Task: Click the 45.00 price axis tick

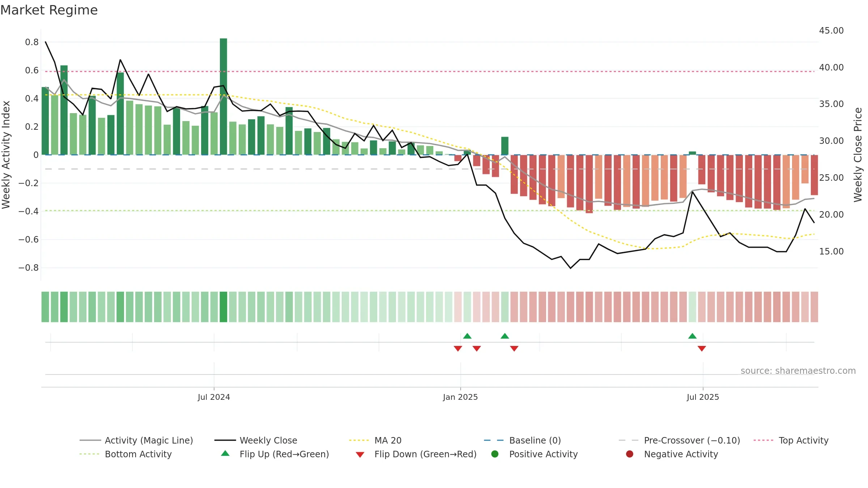Action: (831, 30)
